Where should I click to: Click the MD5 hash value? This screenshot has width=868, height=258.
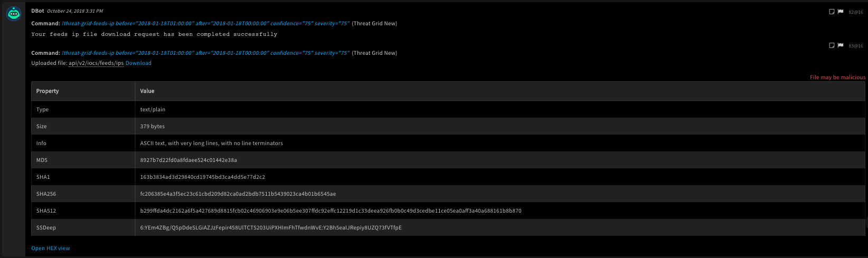(188, 160)
